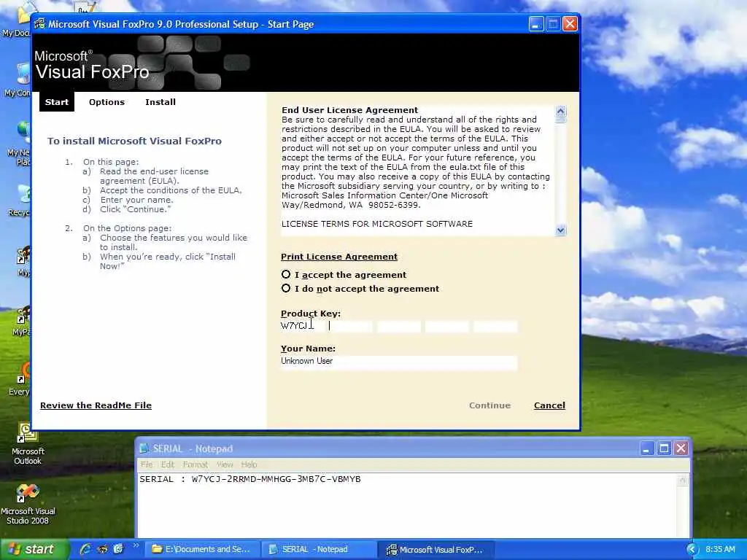
Task: Click the Cancel link in setup
Action: (x=549, y=405)
